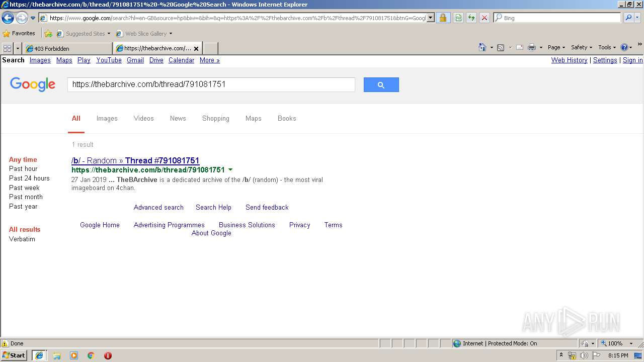Click the Home icon in command bar
The width and height of the screenshot is (644, 362).
pos(482,47)
